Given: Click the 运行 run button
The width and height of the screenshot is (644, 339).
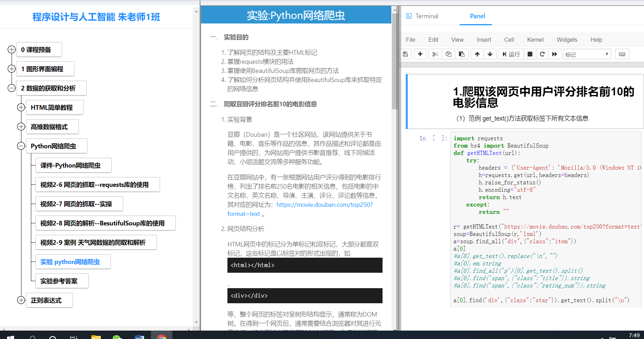Looking at the screenshot, I should click(x=511, y=54).
